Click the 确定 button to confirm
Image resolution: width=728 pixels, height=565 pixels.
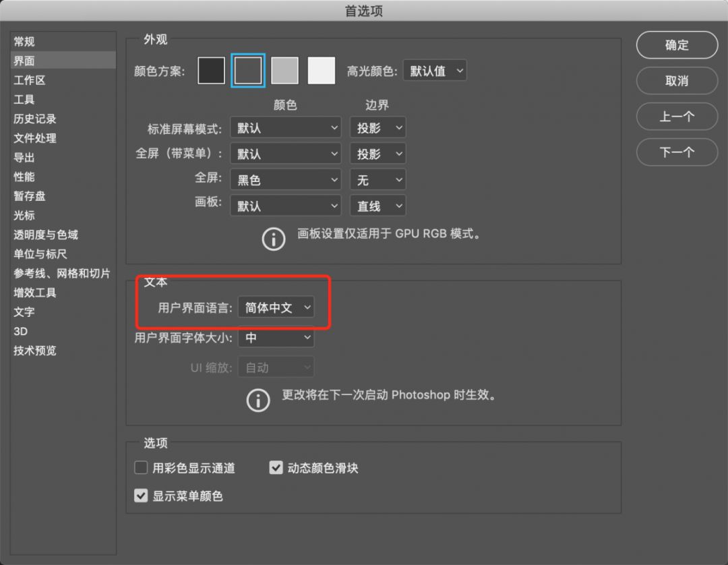coord(677,45)
